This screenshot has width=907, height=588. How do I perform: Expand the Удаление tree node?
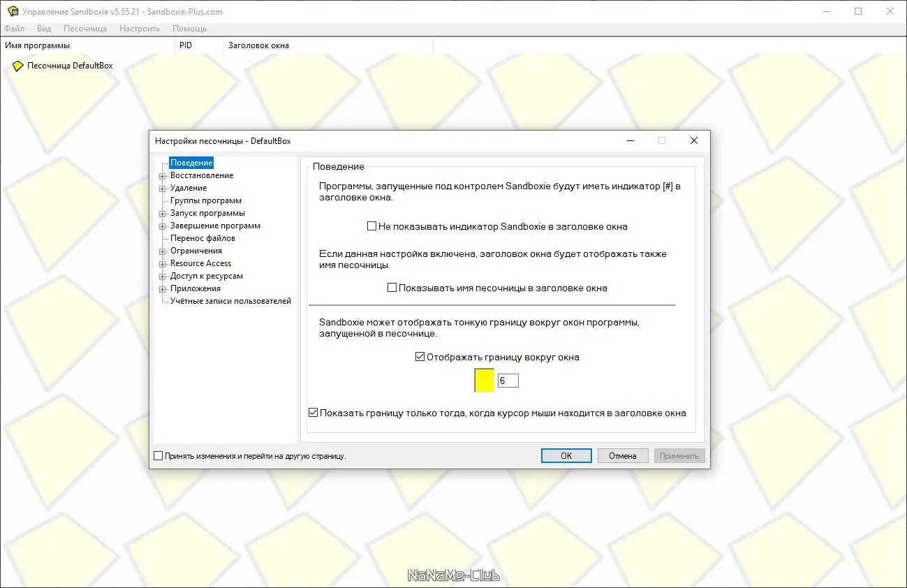pos(162,188)
